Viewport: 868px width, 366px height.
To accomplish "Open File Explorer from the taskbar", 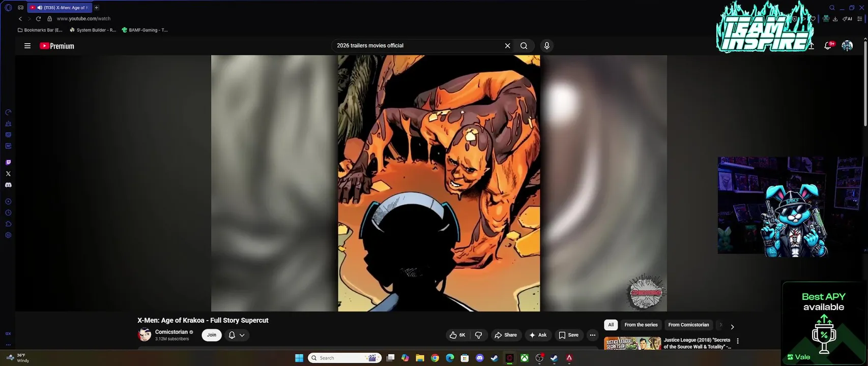I will [x=420, y=358].
